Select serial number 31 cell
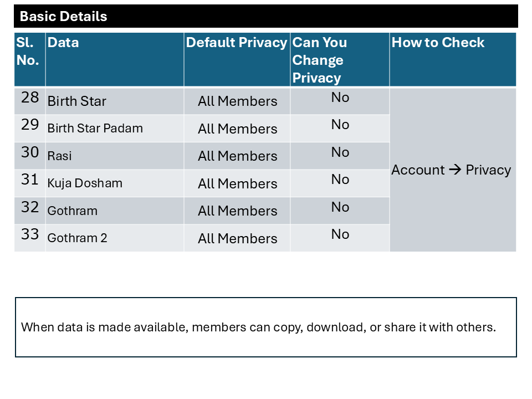Image resolution: width=532 pixels, height=399 pixels. coord(30,183)
